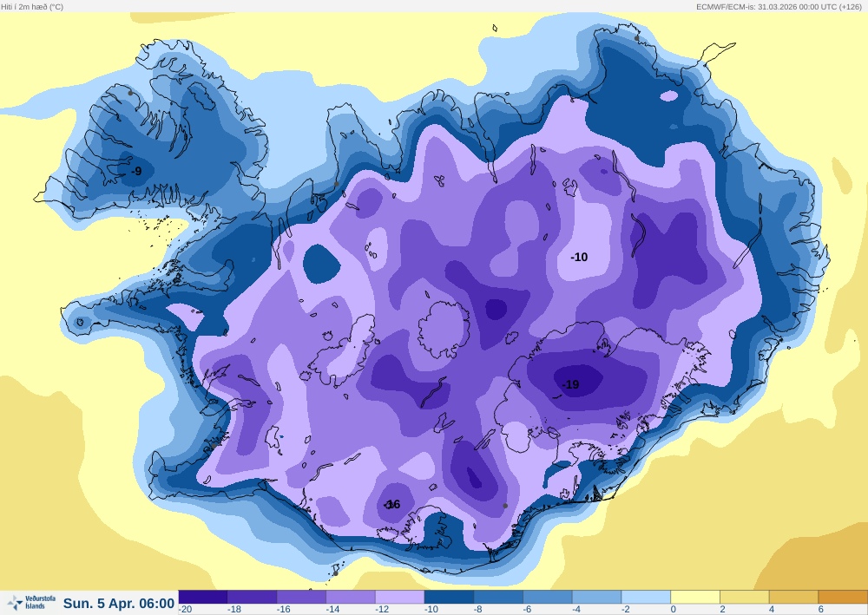Click the ECMWF/ECM-is model run timestamp

tap(780, 7)
